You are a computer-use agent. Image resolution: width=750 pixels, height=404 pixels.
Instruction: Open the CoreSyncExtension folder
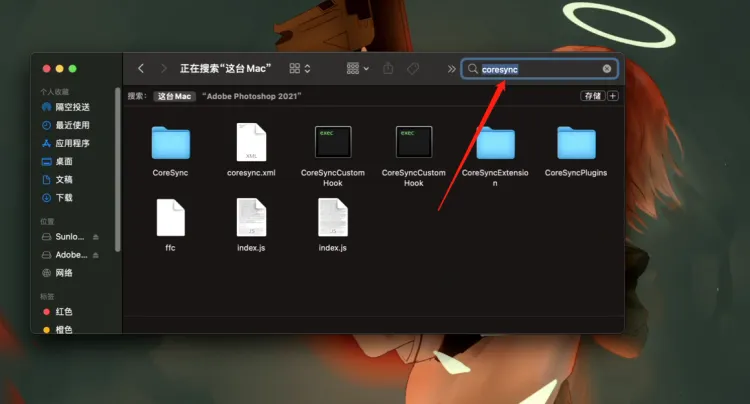495,143
